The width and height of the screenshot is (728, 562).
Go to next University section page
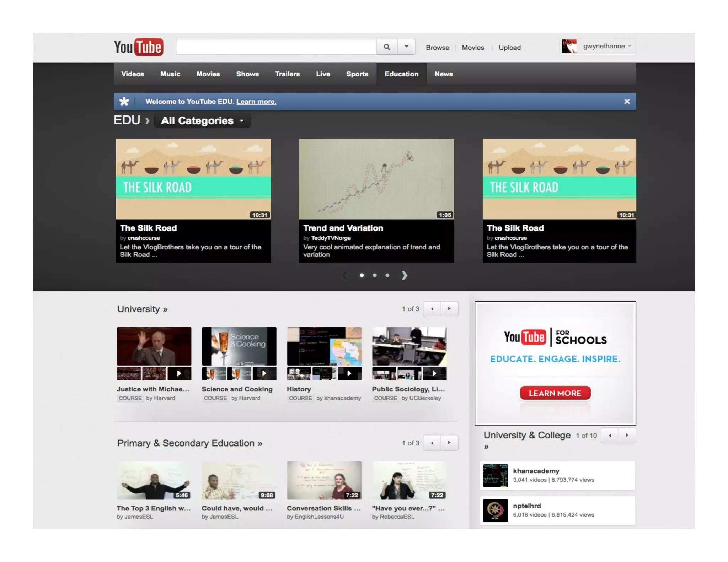click(x=449, y=309)
